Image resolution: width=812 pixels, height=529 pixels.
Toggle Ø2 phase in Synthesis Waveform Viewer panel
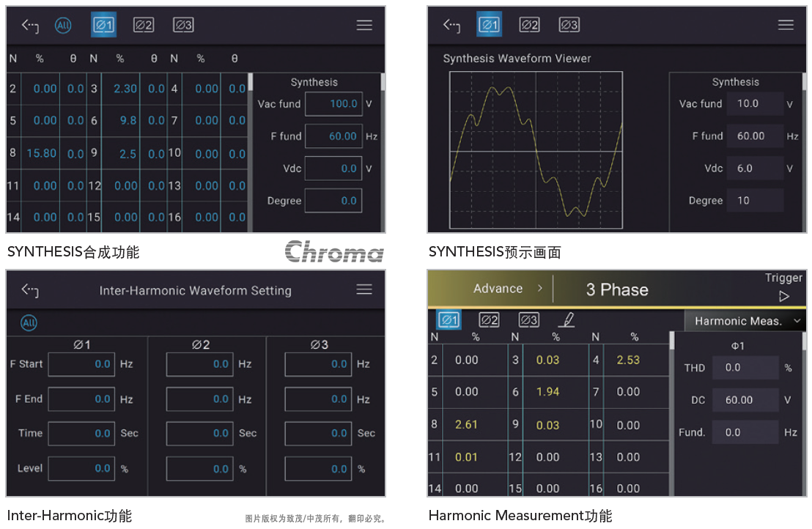point(529,25)
